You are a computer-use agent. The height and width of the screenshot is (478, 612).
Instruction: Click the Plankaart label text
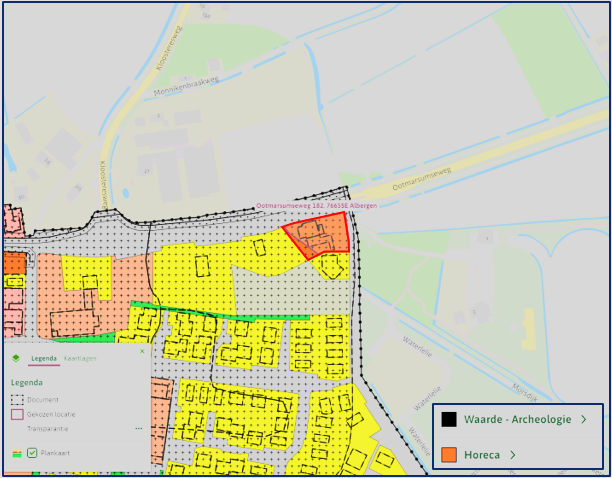pos(55,453)
